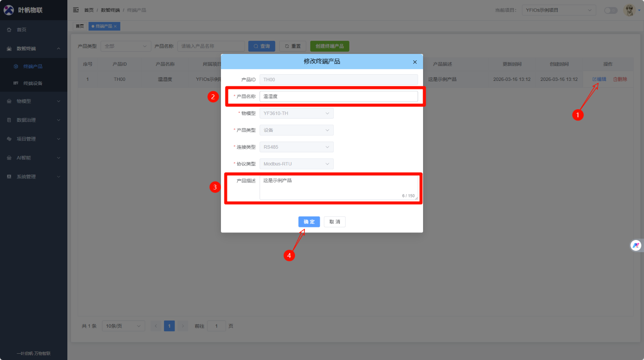This screenshot has width=644, height=360.
Task: Open the 10条/页 page size dropdown
Action: (x=123, y=326)
